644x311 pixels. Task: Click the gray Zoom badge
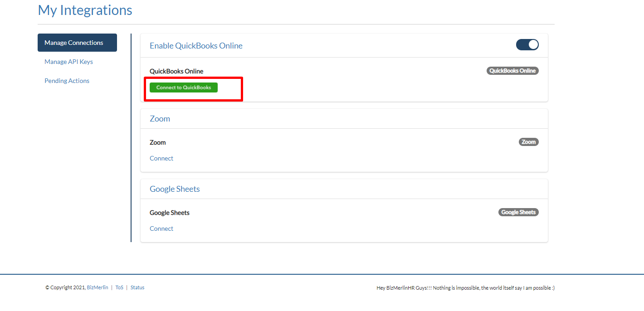[x=529, y=142]
